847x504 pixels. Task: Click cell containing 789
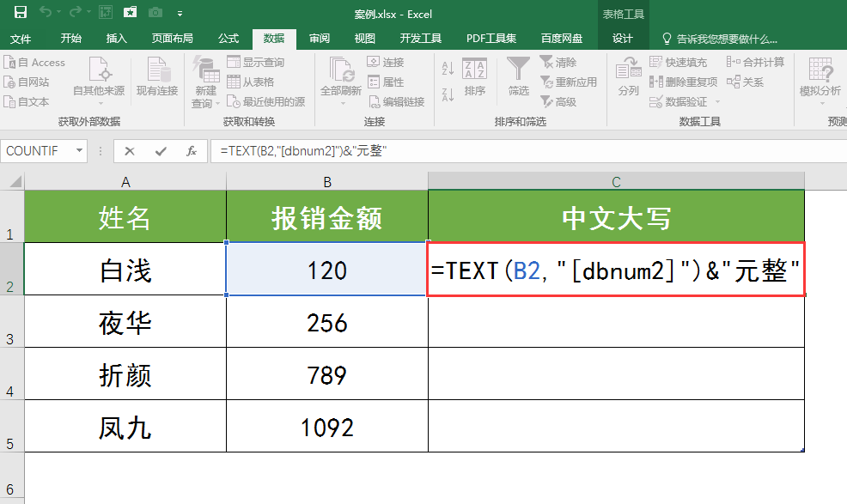coord(326,373)
